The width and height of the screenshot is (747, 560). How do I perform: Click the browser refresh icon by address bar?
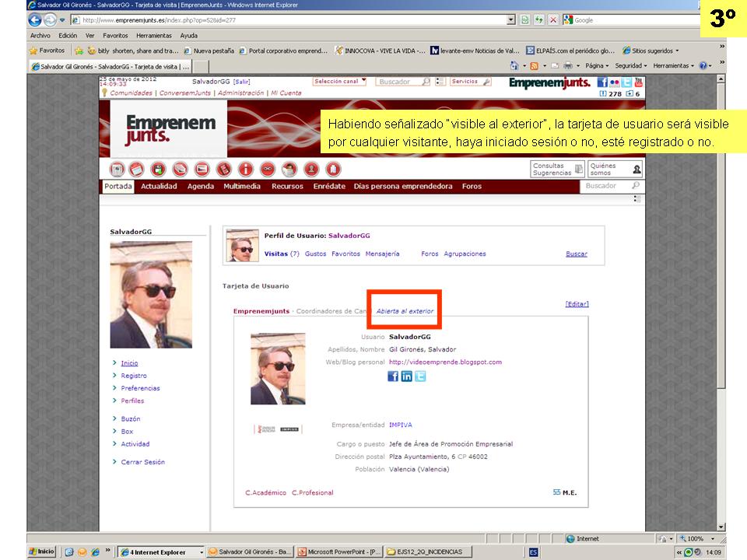[x=539, y=19]
